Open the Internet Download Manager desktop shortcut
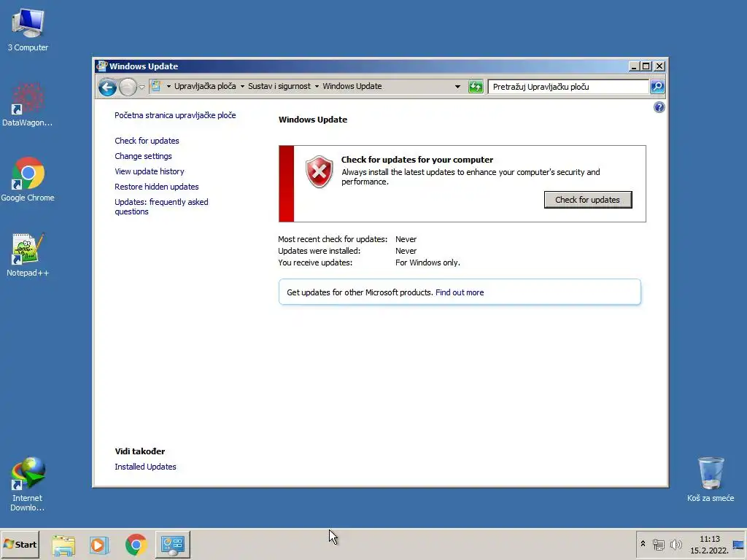 coord(28,484)
